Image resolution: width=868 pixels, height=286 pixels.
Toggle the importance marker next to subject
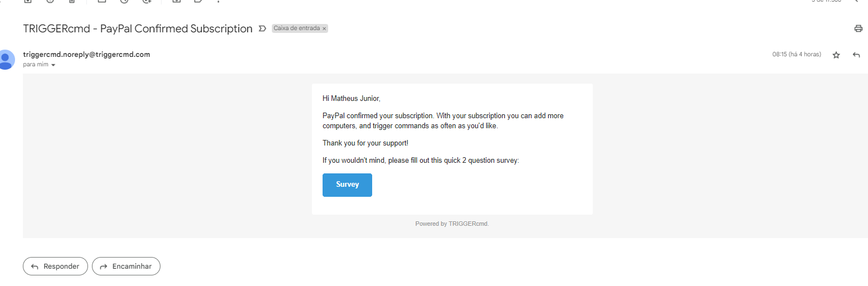262,28
